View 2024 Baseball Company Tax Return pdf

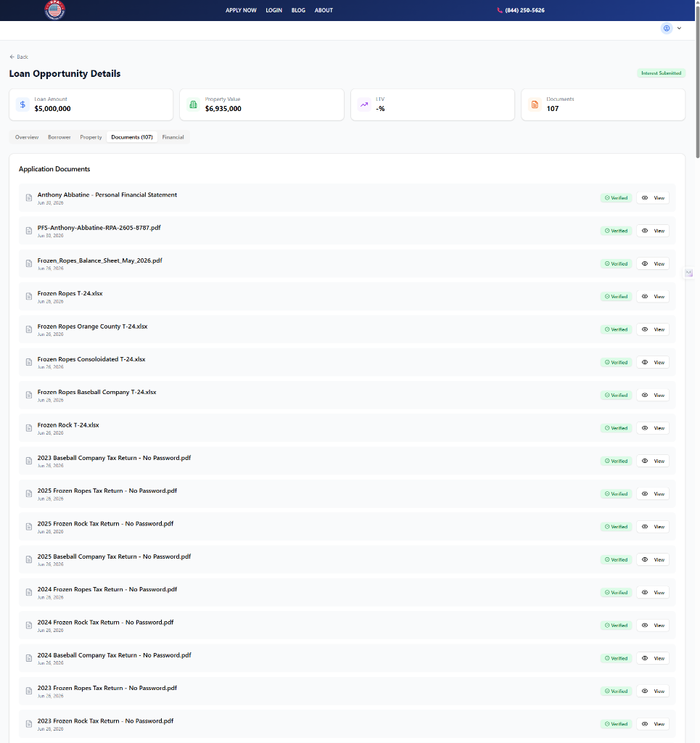coord(653,658)
